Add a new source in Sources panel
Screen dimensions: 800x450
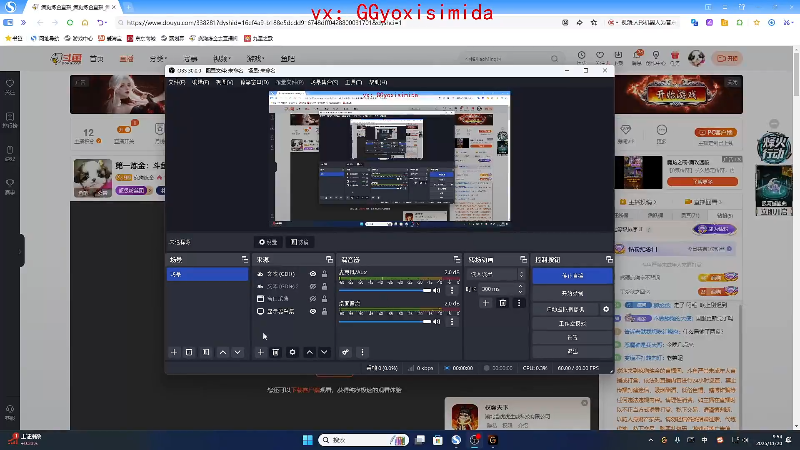260,352
